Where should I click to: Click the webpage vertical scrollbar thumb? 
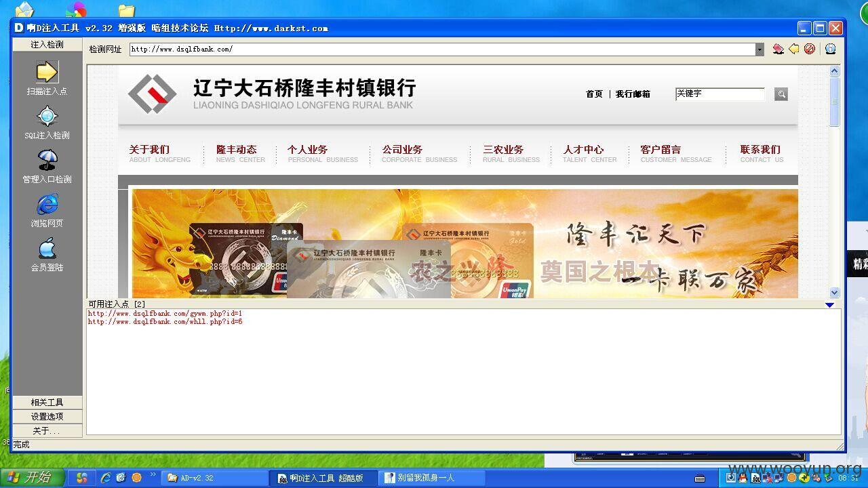(835, 102)
